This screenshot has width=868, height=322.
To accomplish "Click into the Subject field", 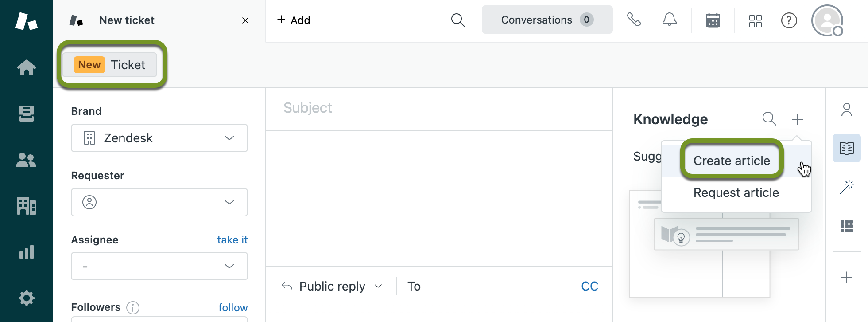I will point(438,108).
